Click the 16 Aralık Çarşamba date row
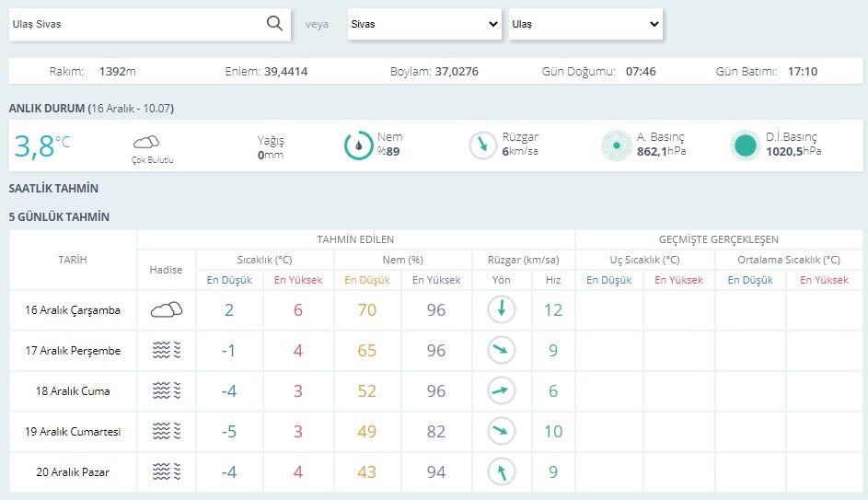Image resolution: width=868 pixels, height=500 pixels. click(x=73, y=310)
